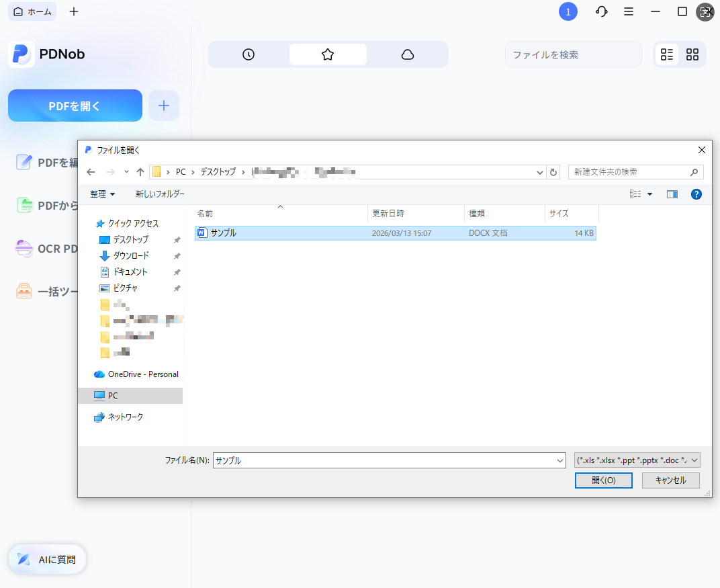Open customer support headset icon
The height and width of the screenshot is (588, 720).
pos(602,11)
